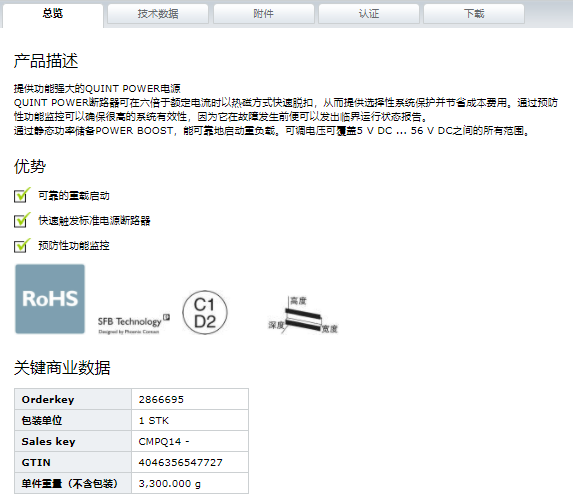
Task: Click the GTIN value 4046356547727
Action: [x=181, y=463]
